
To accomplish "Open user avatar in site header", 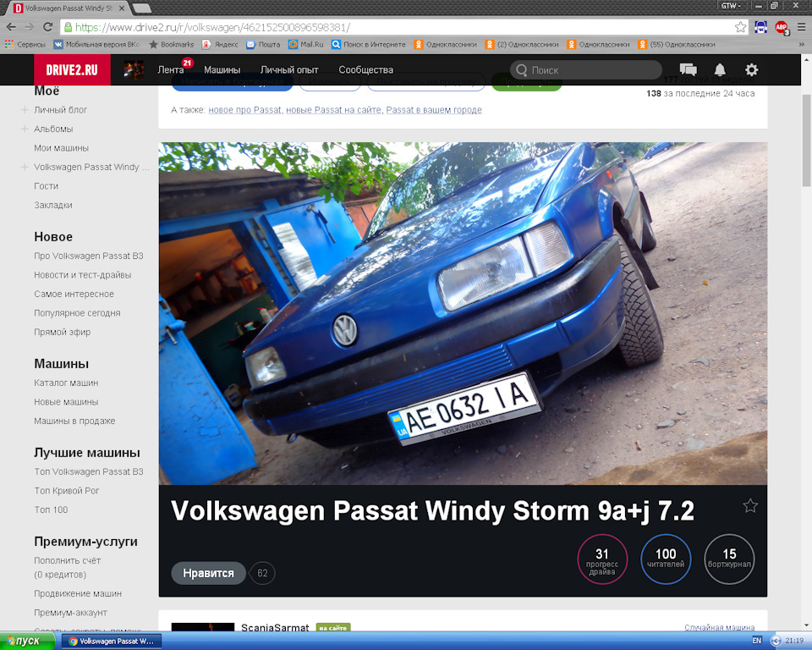I will (134, 70).
